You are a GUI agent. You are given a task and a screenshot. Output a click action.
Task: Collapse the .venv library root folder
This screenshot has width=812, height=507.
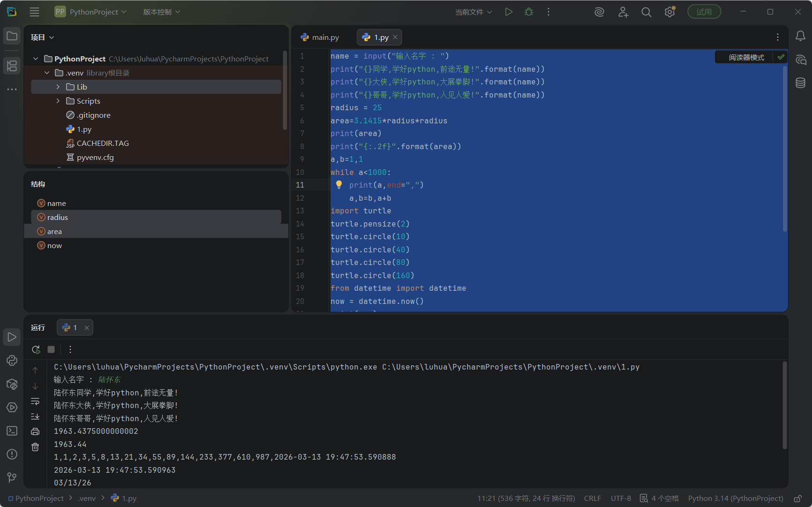click(47, 73)
